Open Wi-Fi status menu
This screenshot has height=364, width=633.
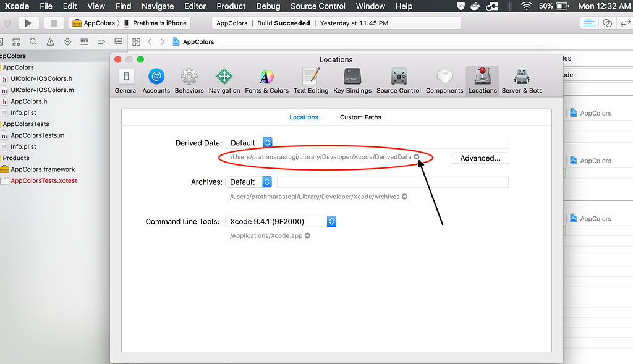pyautogui.click(x=527, y=6)
